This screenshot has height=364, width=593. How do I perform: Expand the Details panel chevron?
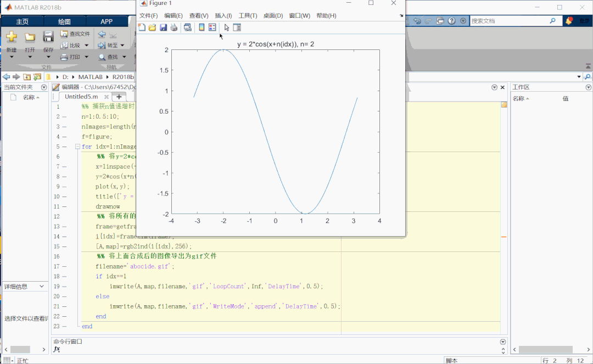coord(42,287)
